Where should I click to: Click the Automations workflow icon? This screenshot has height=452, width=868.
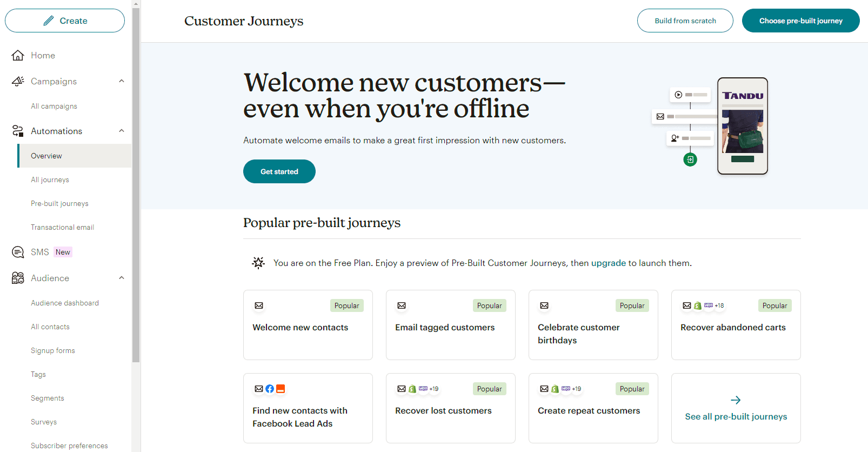coord(17,131)
